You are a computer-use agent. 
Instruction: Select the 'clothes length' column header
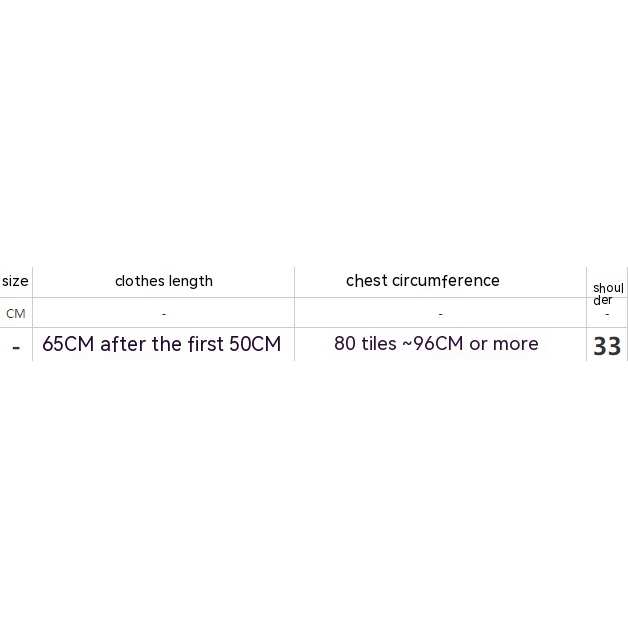coord(163,281)
